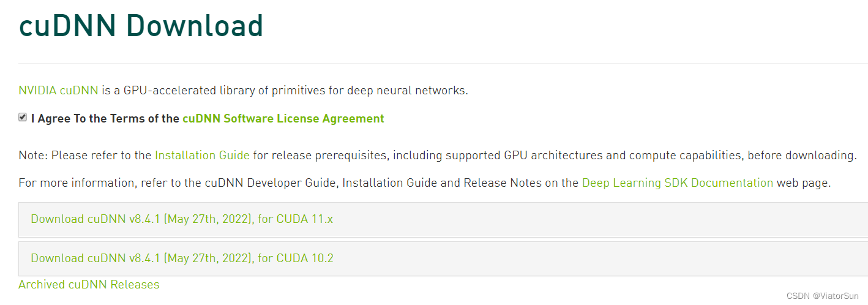The width and height of the screenshot is (868, 305).
Task: Click the cuDNN Download page heading
Action: click(141, 26)
